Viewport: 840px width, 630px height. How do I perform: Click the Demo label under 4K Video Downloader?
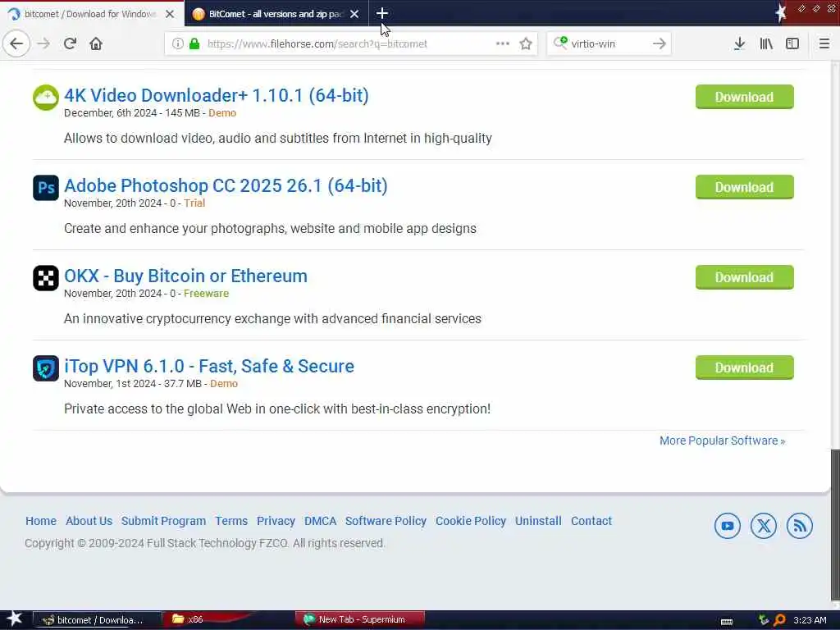tap(222, 113)
